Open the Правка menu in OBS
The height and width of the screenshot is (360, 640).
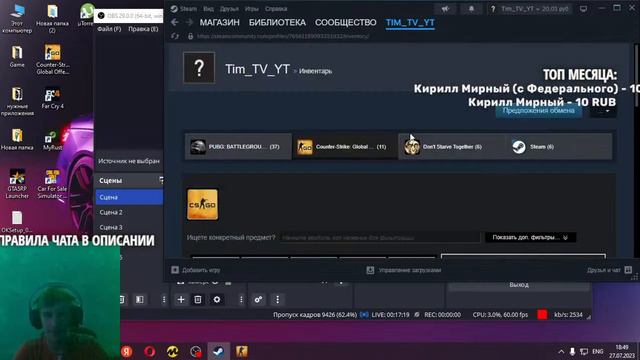click(143, 29)
